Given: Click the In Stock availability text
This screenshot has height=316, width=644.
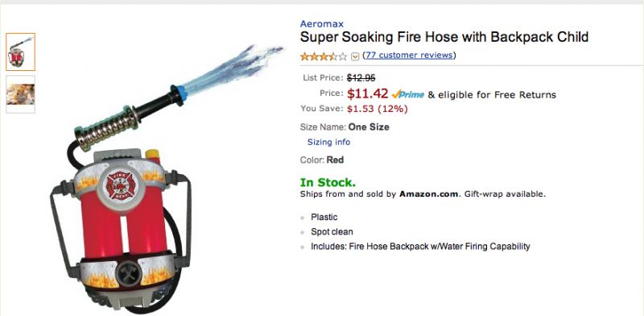Looking at the screenshot, I should 328,182.
